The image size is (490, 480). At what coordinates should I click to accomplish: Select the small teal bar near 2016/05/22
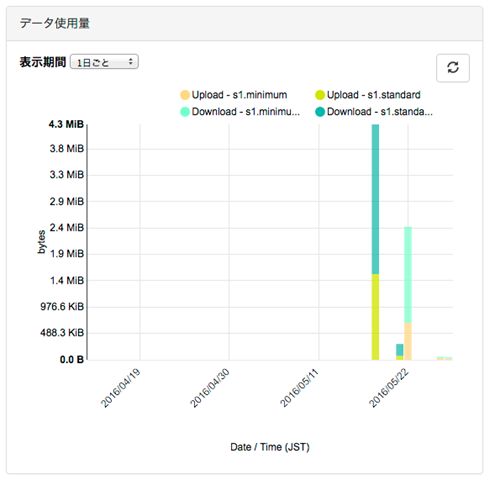pyautogui.click(x=400, y=350)
